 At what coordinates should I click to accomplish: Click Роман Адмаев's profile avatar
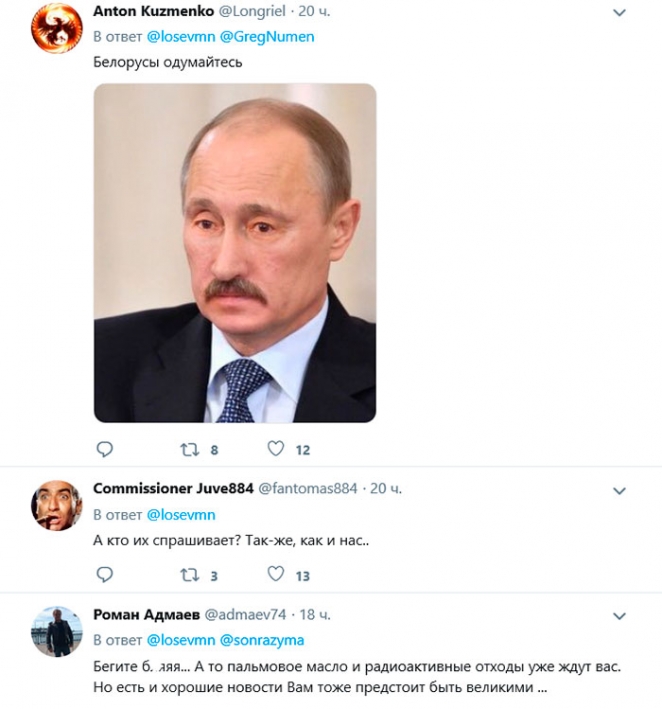[x=56, y=630]
